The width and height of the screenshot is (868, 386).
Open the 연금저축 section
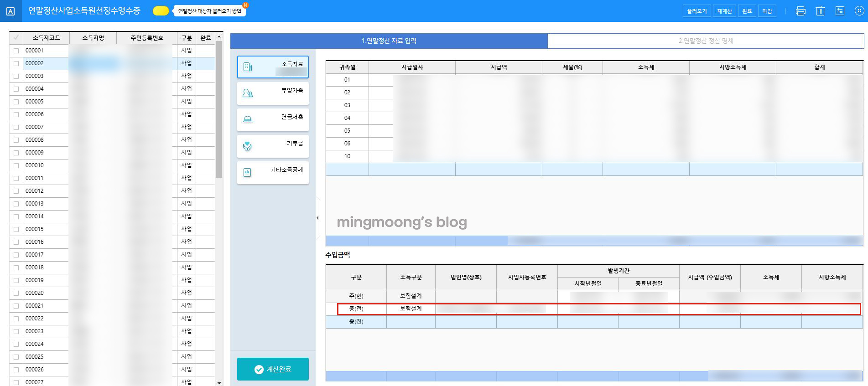(x=273, y=120)
